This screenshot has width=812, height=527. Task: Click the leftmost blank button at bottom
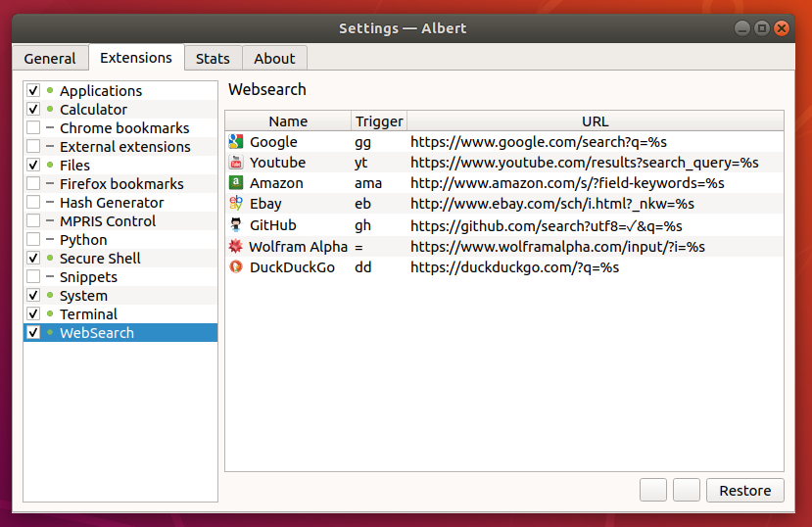tap(653, 490)
